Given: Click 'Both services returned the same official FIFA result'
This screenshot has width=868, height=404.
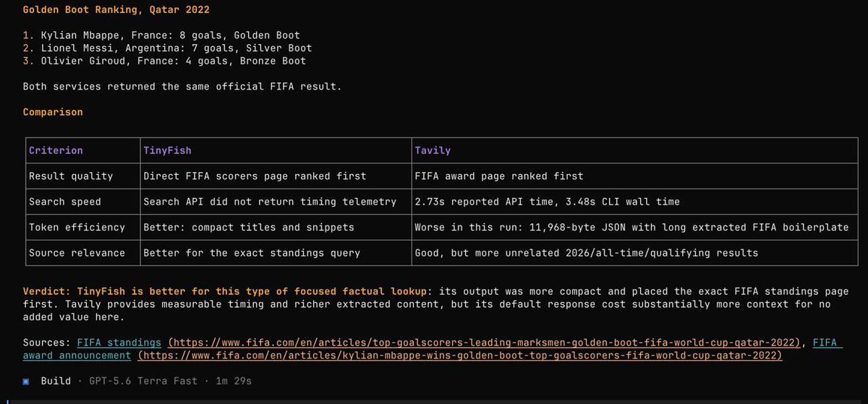Looking at the screenshot, I should [182, 86].
